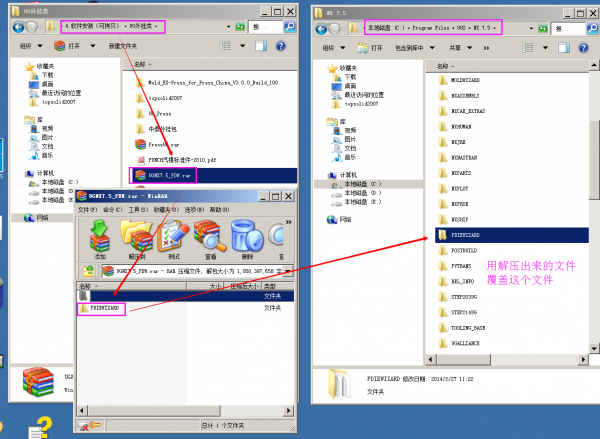Viewport: 600px width, 439px height.
Task: Click Back button in NX 7.5 window
Action: 321,29
